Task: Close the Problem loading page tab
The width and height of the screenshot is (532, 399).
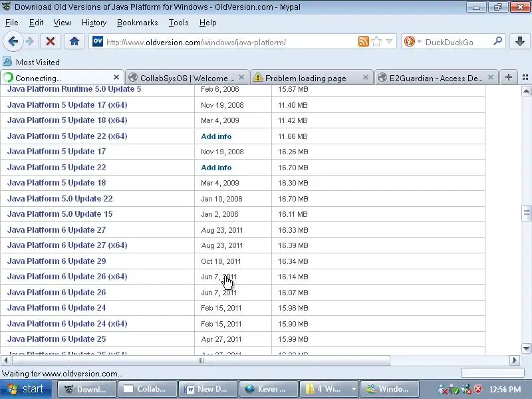Action: point(365,77)
